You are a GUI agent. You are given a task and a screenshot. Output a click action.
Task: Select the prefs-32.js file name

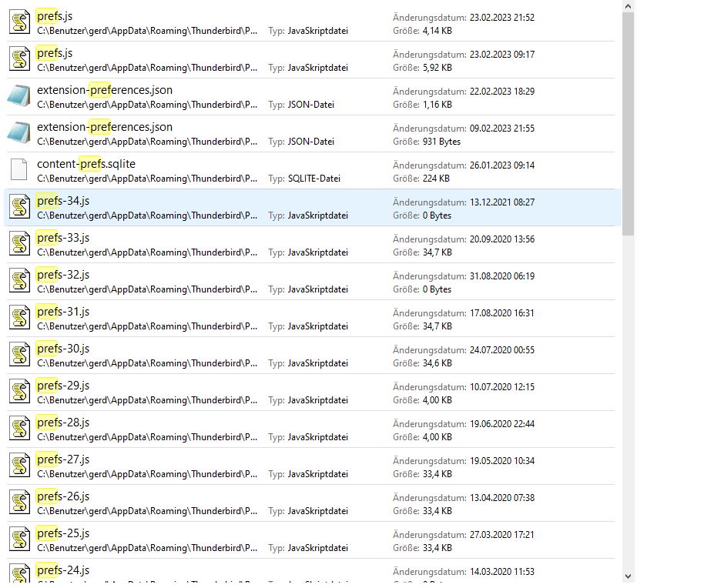tap(63, 275)
